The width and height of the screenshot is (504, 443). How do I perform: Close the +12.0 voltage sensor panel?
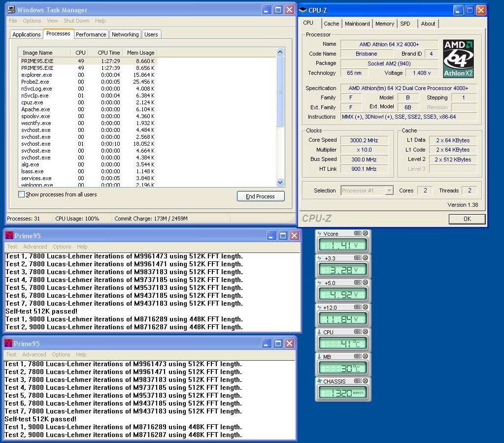point(366,307)
